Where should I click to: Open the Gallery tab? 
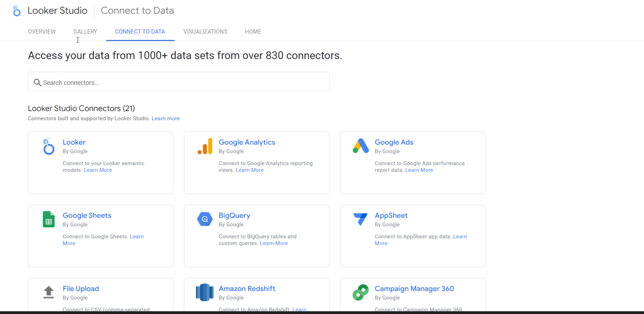pos(85,31)
